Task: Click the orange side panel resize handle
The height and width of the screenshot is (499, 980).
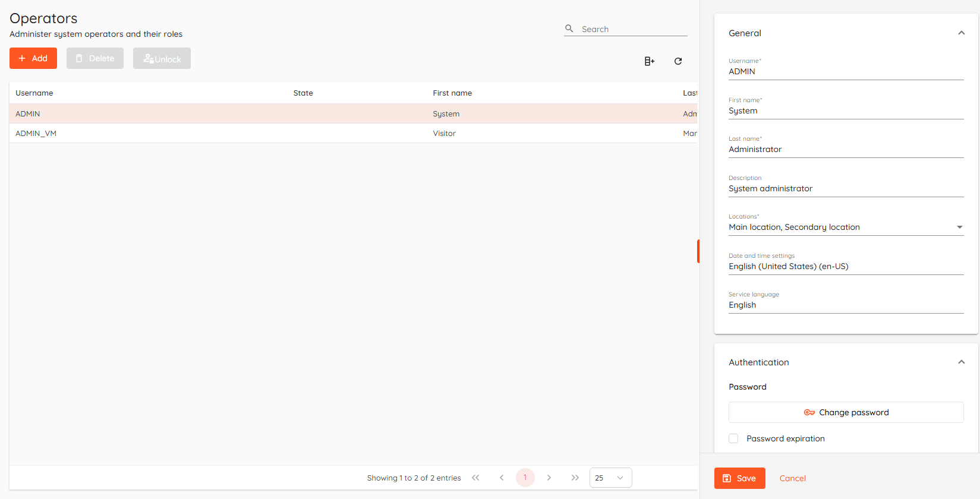Action: coord(698,251)
